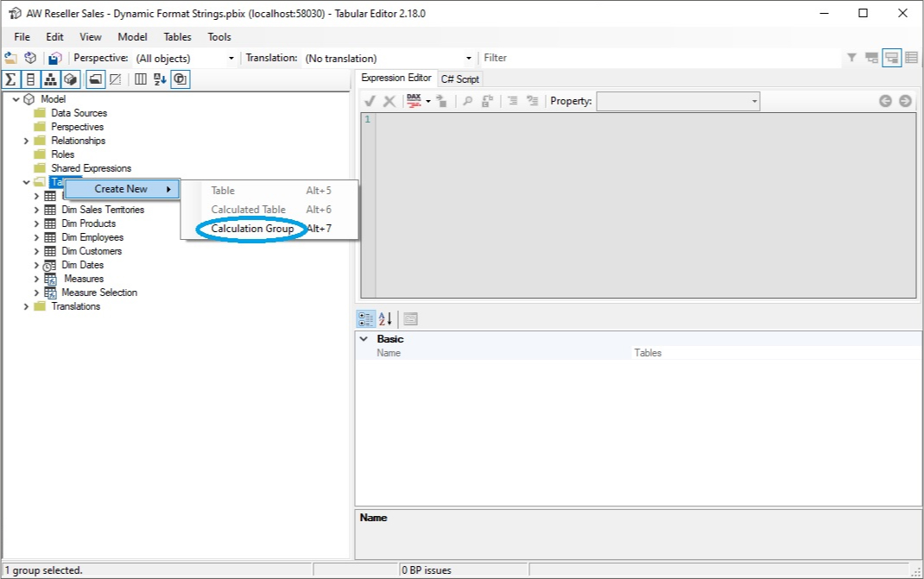The height and width of the screenshot is (579, 924).
Task: Sort tree objects alphabetically
Action: [159, 79]
